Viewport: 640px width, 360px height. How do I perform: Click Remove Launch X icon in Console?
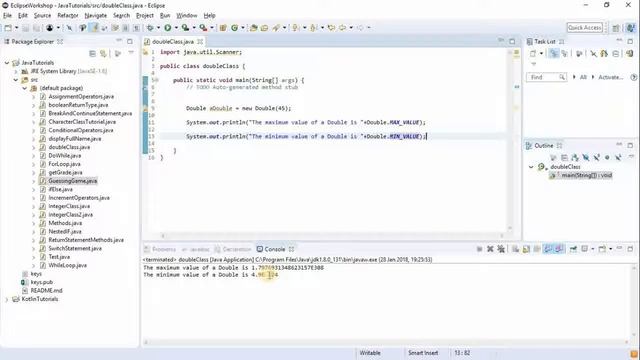(490, 249)
